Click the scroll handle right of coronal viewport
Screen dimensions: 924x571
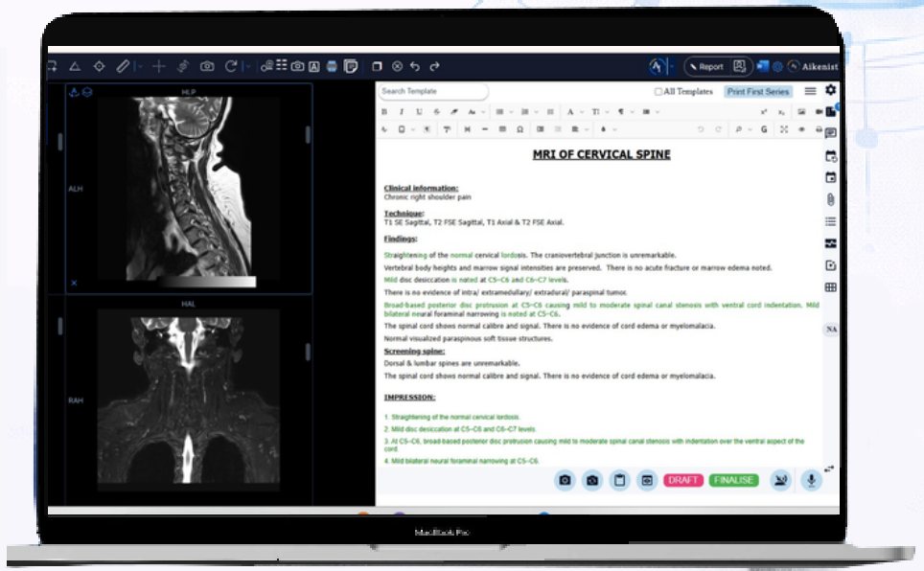[308, 352]
